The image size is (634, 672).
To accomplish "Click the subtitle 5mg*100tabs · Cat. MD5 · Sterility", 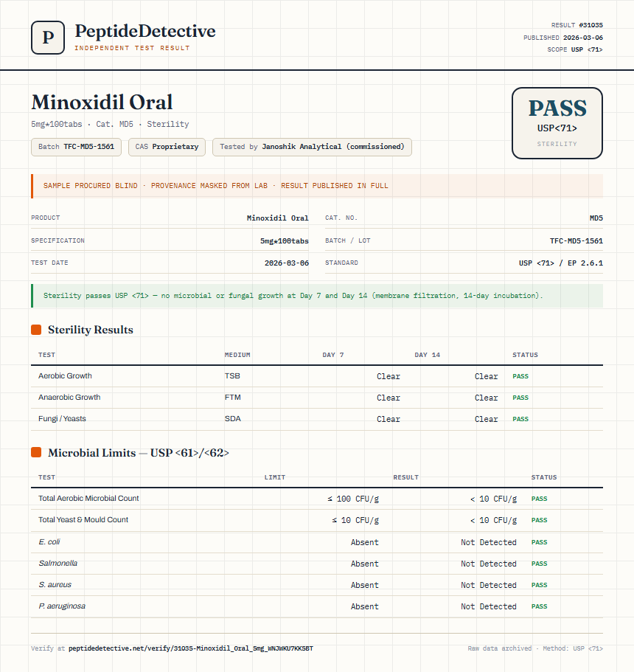I will 110,124.
